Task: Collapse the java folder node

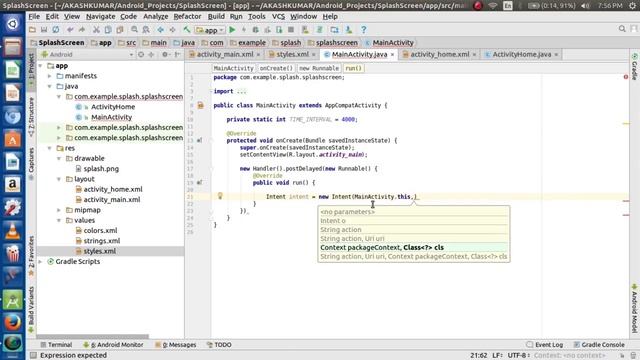Action: pyautogui.click(x=50, y=86)
